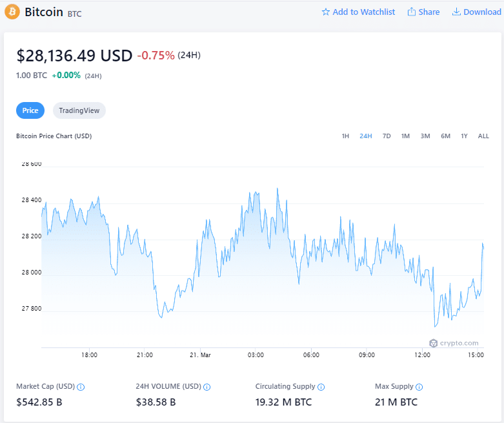504x423 pixels.
Task: Click the 06:00 x-axis label
Action: 311,355
